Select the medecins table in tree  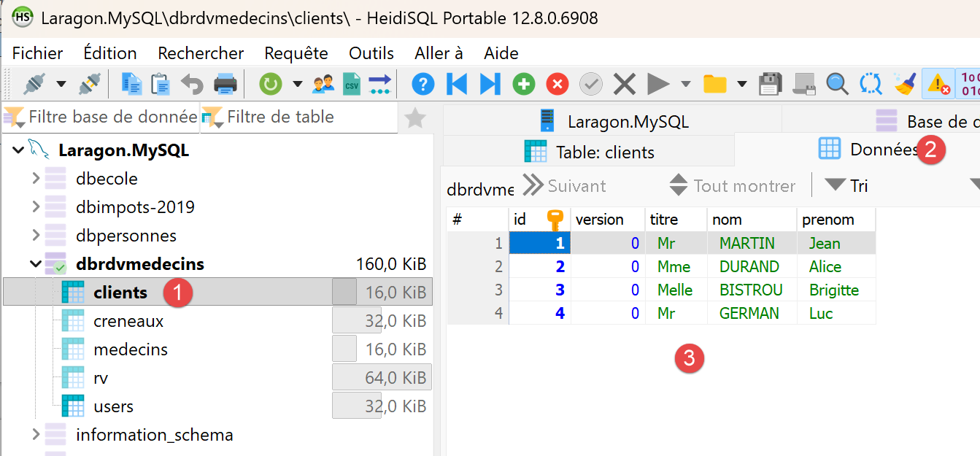[131, 349]
